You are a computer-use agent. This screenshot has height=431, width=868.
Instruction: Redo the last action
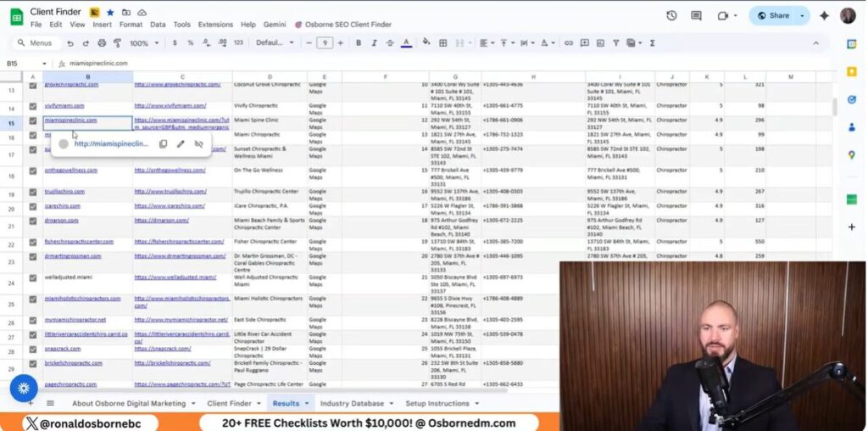click(x=86, y=42)
